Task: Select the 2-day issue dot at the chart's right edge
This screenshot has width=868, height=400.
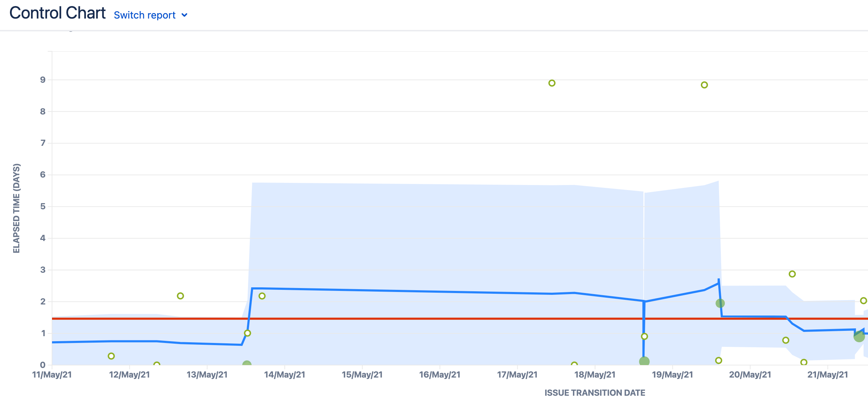Action: point(863,301)
